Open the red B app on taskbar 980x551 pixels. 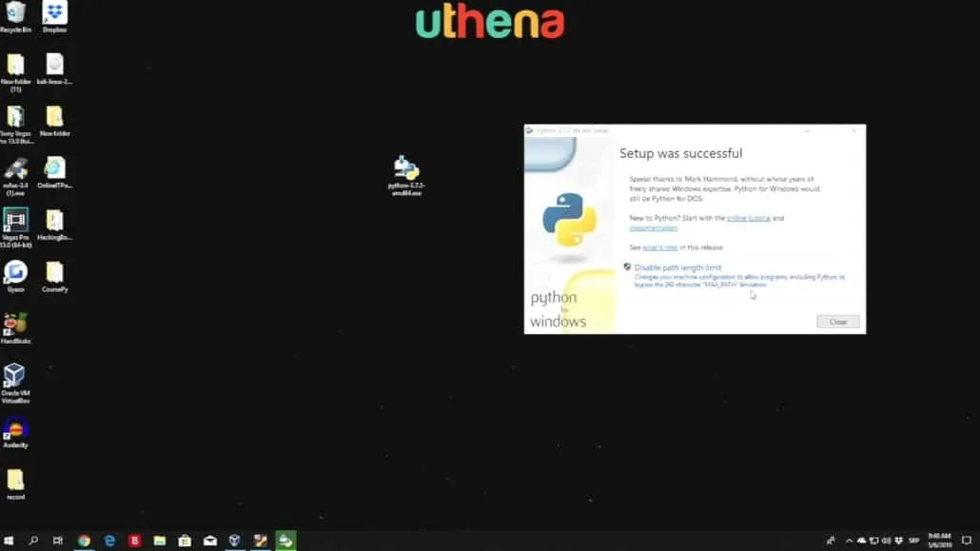pos(134,541)
